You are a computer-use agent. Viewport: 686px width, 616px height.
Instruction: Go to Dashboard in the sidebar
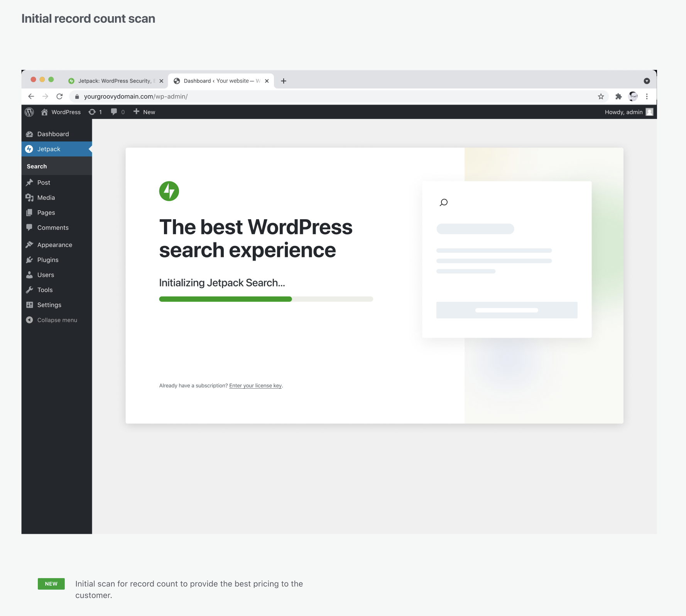click(57, 134)
